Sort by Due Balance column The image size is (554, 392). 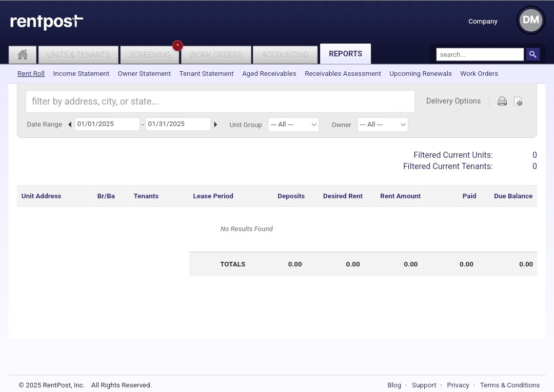tap(513, 196)
